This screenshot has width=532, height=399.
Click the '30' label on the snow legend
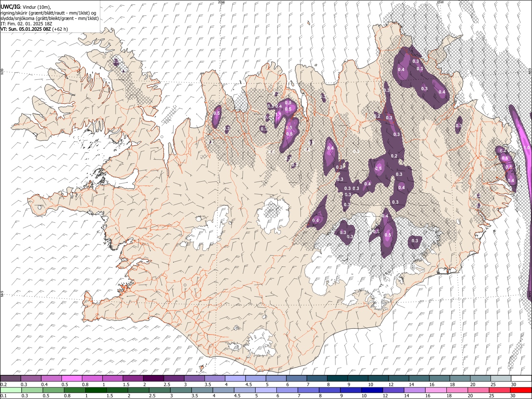coord(513,384)
